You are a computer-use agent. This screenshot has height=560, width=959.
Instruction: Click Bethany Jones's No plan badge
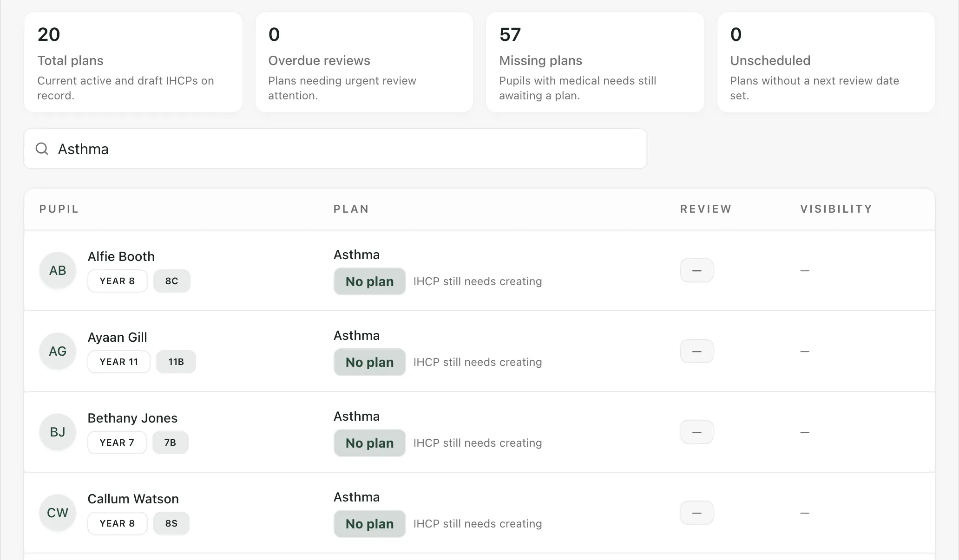click(370, 443)
